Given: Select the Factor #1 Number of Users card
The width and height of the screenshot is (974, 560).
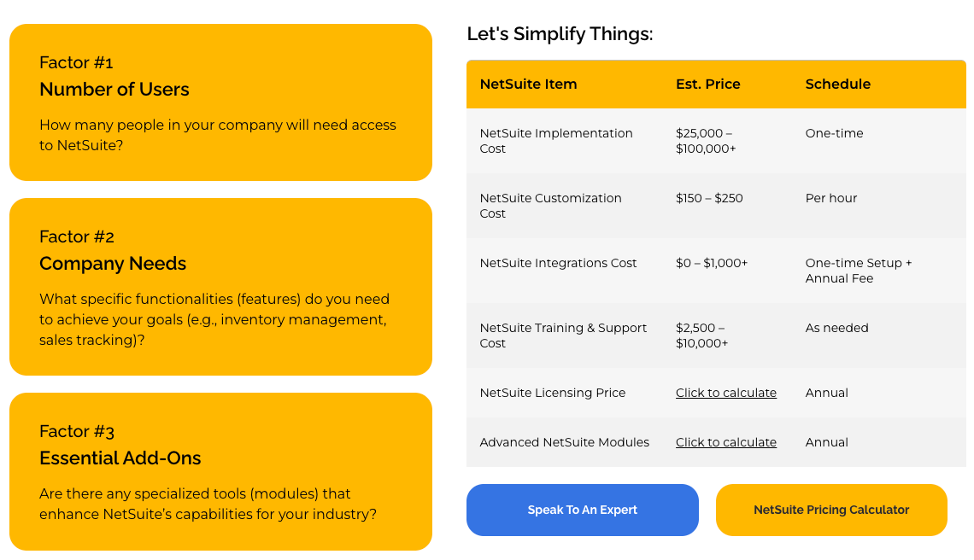Looking at the screenshot, I should [x=220, y=102].
